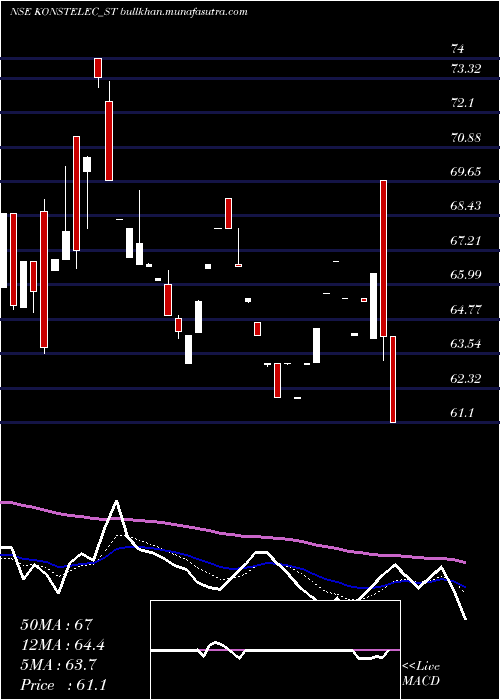Click the 72.1 price level label
The width and height of the screenshot is (500, 700).
462,103
